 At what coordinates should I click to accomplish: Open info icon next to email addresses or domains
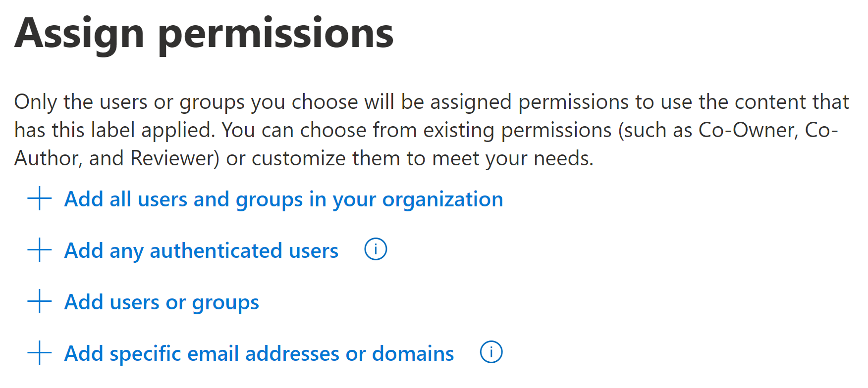(491, 352)
